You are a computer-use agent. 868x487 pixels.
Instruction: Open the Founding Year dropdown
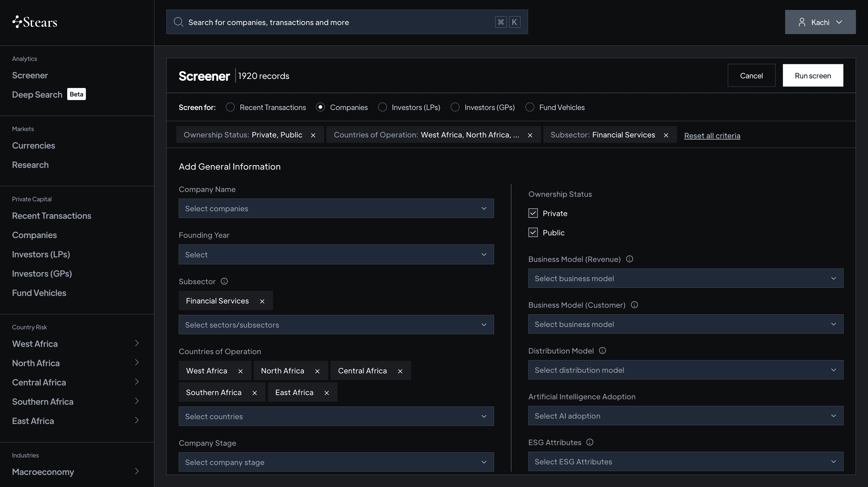[336, 254]
